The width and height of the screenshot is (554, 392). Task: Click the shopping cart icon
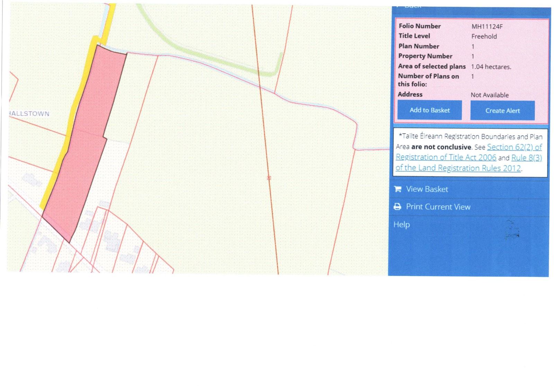coord(397,189)
